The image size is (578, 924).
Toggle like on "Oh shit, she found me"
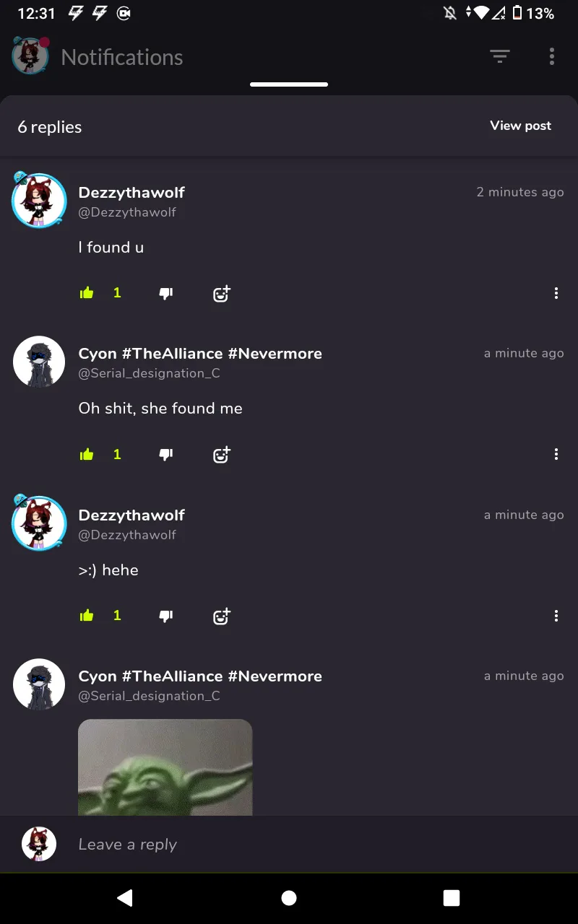click(87, 454)
